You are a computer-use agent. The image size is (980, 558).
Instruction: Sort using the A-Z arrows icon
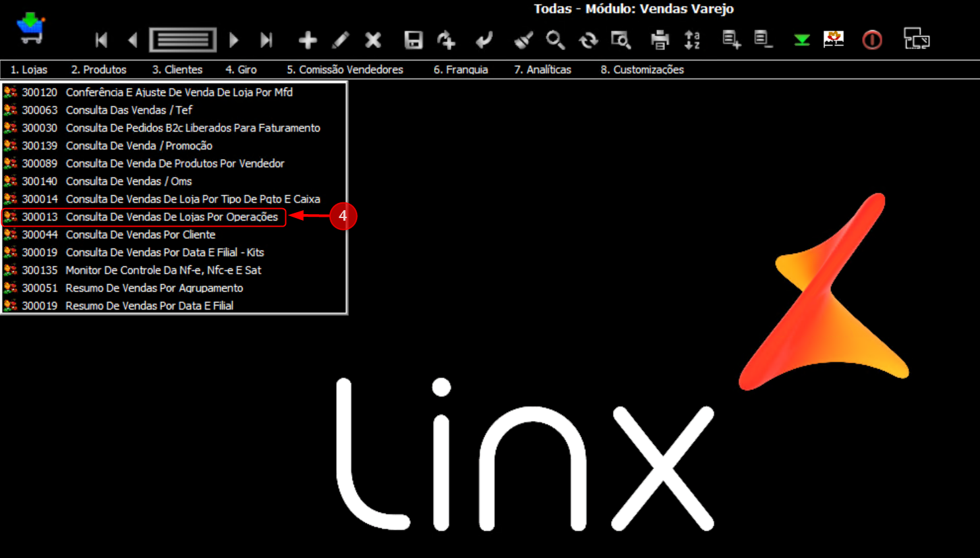pyautogui.click(x=692, y=40)
